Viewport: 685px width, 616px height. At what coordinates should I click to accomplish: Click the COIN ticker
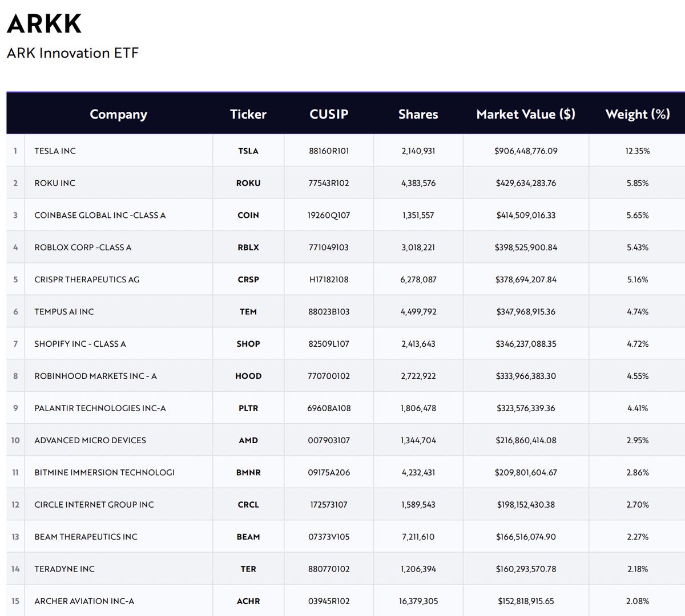click(248, 215)
